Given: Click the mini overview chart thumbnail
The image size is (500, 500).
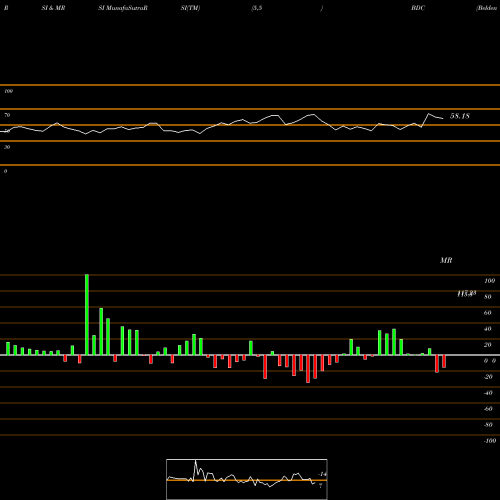Looking at the screenshot, I should coord(247,479).
